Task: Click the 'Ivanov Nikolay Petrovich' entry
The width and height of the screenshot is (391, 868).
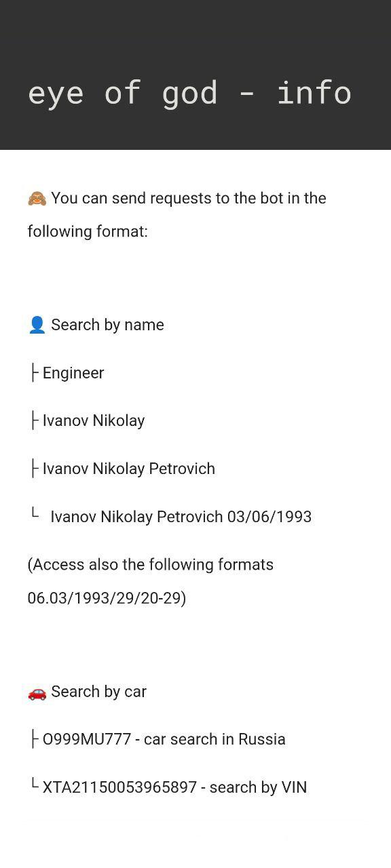Action: pos(129,469)
